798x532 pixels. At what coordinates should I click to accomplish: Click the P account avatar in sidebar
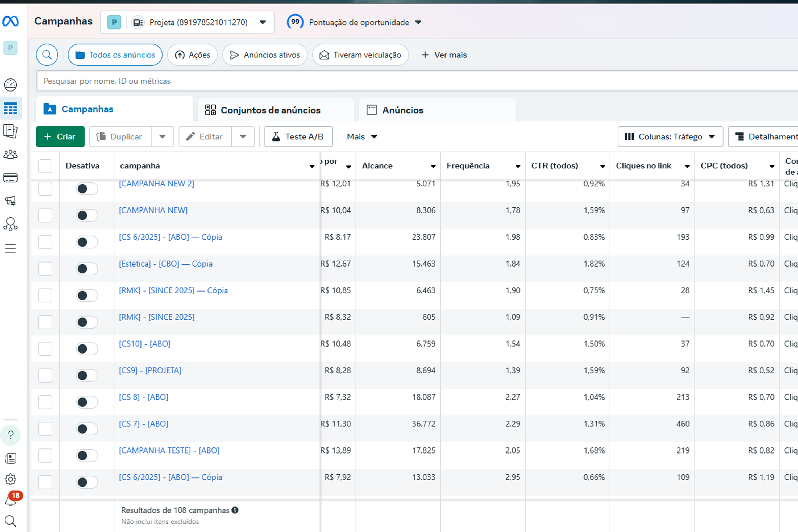click(11, 48)
